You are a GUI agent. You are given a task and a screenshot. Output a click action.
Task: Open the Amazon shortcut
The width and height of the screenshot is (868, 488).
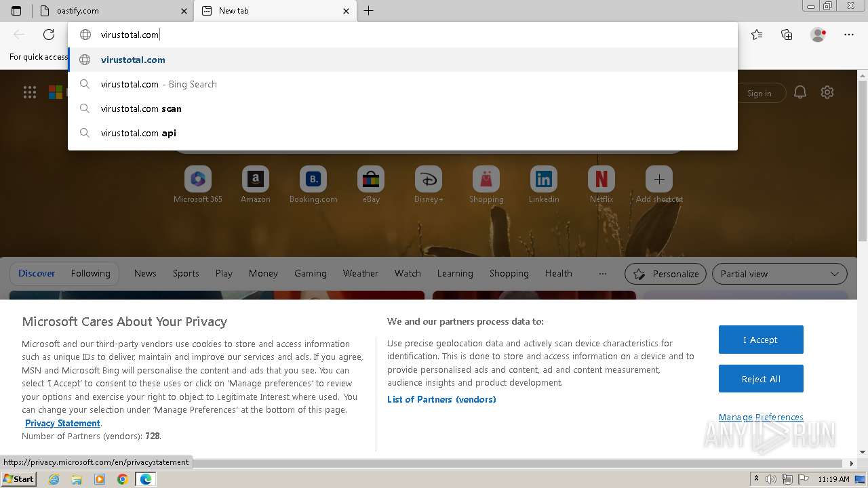[256, 184]
